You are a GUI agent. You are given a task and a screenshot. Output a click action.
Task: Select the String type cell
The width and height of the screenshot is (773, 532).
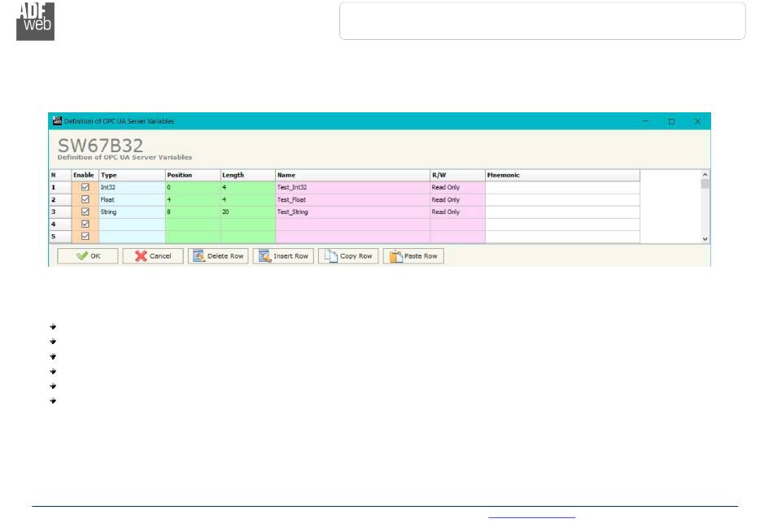click(x=132, y=212)
